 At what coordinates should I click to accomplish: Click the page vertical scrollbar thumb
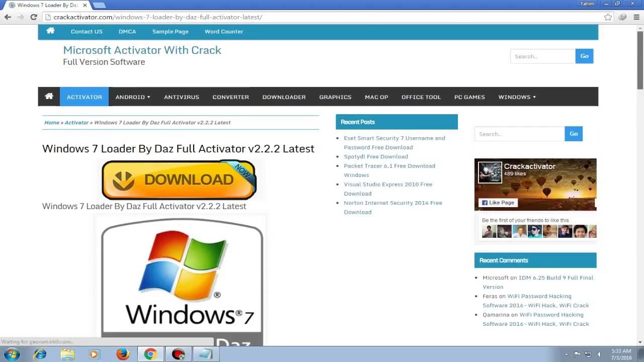click(x=640, y=59)
